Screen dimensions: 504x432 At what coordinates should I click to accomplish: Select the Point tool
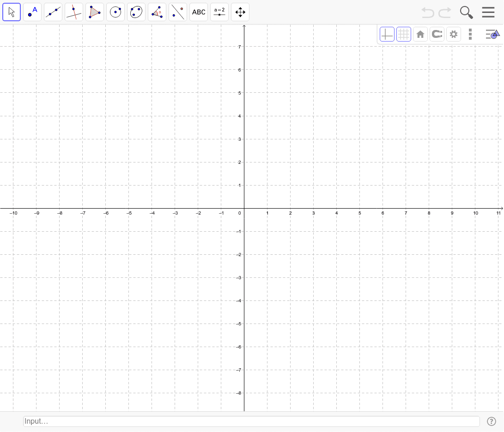(32, 12)
